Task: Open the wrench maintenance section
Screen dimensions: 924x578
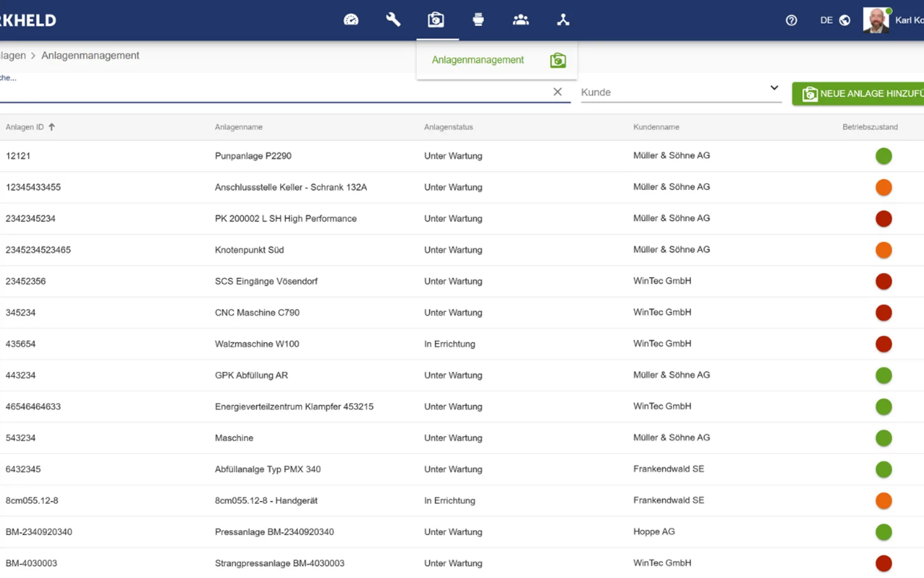Action: tap(393, 20)
